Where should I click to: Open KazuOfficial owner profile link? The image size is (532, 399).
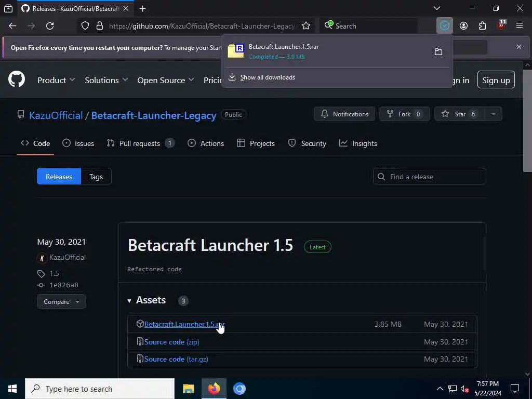click(56, 115)
